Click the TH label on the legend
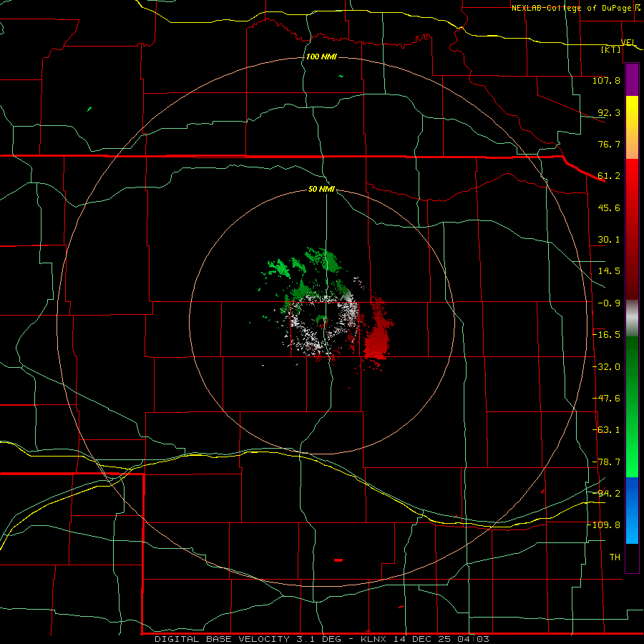Image resolution: width=644 pixels, height=644 pixels. coord(615,557)
